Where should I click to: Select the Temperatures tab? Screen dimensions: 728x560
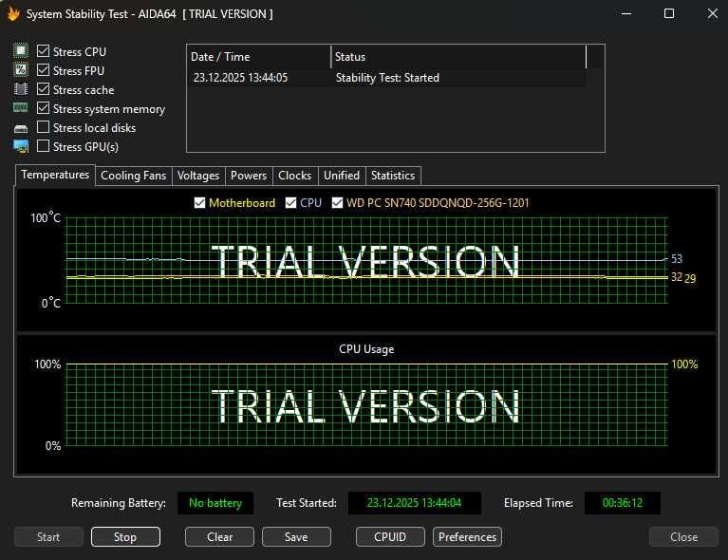pyautogui.click(x=55, y=175)
